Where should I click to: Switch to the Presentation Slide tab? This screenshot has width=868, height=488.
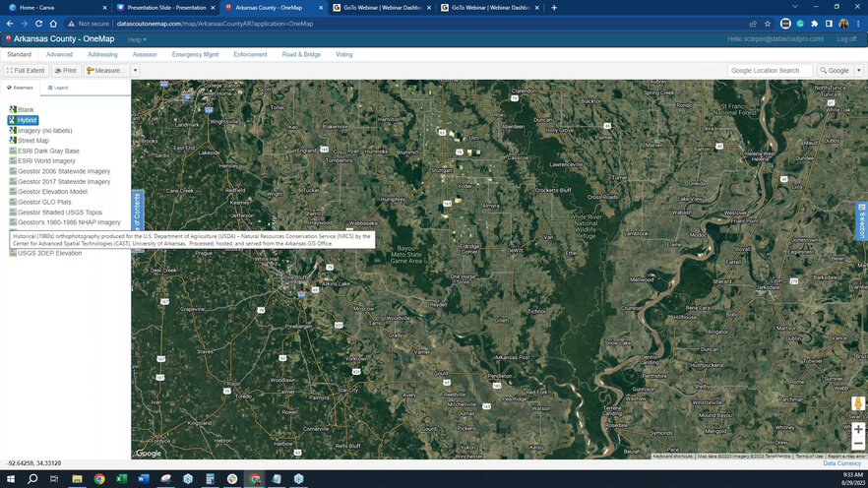tap(164, 8)
